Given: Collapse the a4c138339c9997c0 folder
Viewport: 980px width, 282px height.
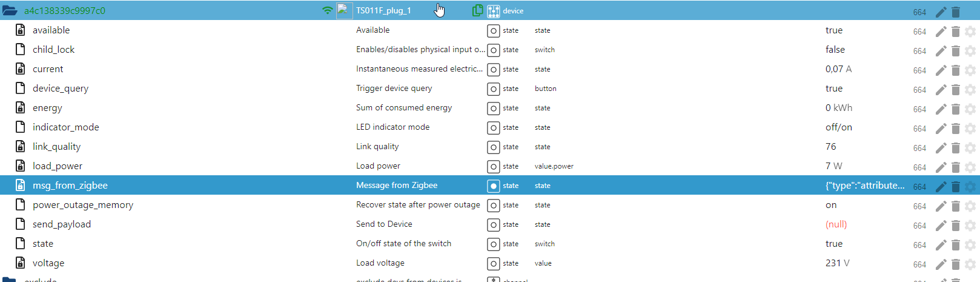Looking at the screenshot, I should (10, 11).
